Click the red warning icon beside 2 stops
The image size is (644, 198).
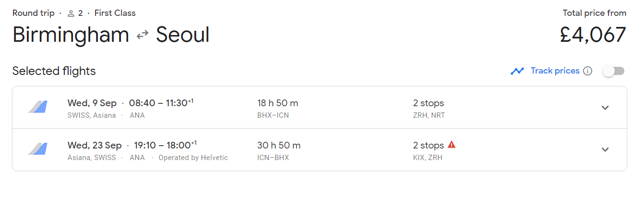coord(452,144)
